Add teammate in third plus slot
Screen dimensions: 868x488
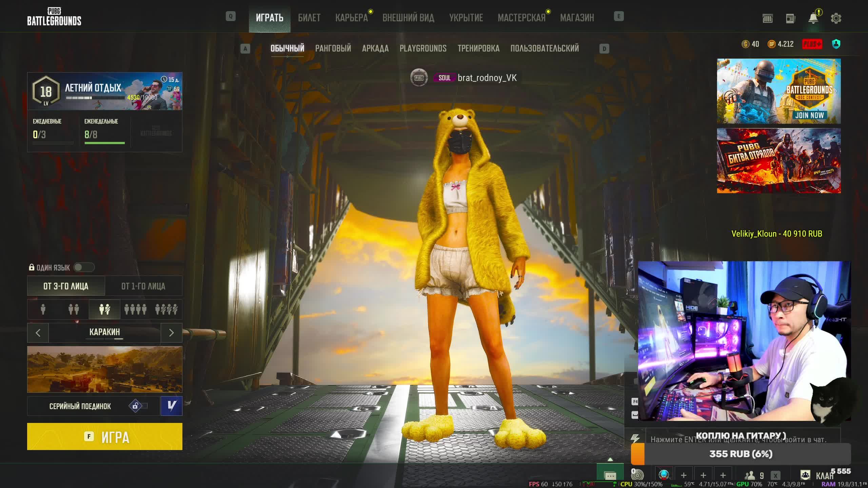click(x=723, y=475)
